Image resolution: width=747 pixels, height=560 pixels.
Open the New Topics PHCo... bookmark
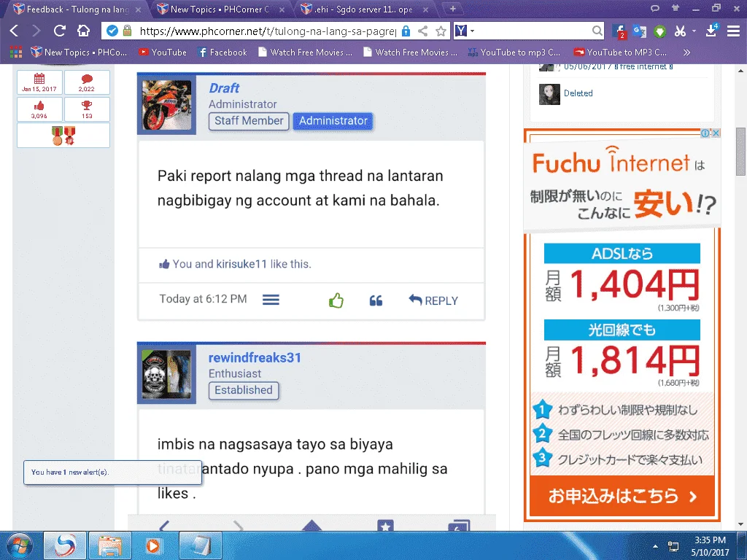[x=79, y=52]
